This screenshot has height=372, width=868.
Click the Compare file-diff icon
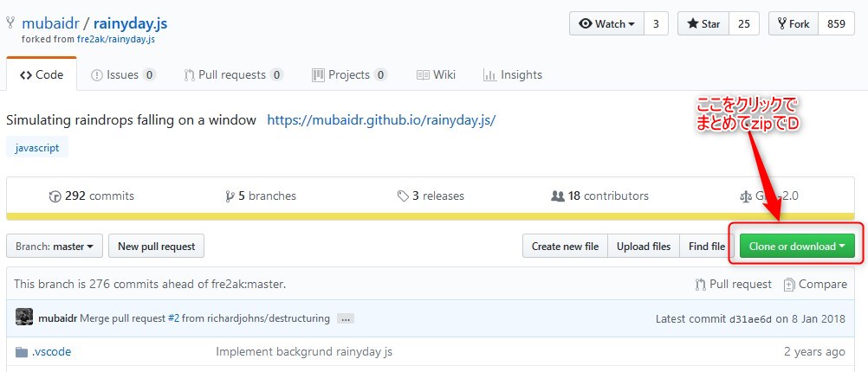point(789,285)
